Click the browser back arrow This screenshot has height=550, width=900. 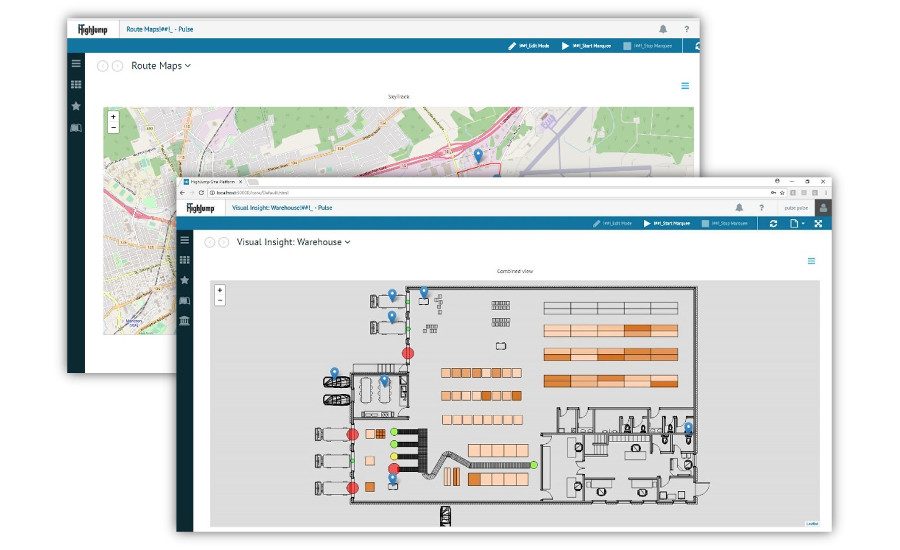[x=183, y=193]
